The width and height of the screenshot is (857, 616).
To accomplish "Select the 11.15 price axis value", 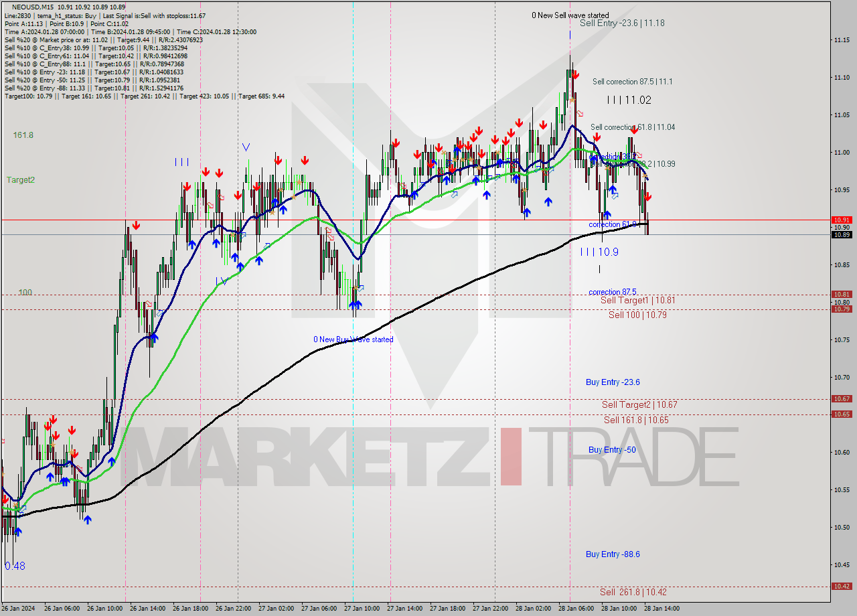I will 842,40.
